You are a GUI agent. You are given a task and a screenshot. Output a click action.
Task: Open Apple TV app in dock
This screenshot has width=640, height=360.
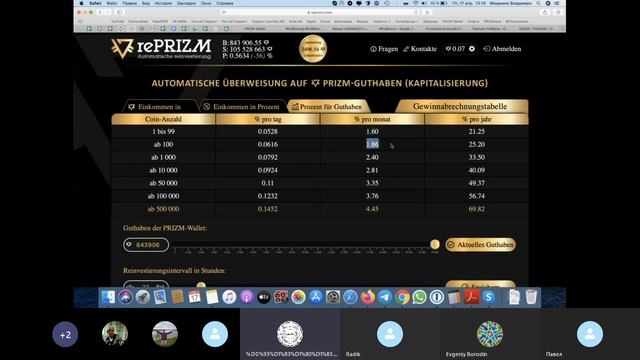pos(264,298)
